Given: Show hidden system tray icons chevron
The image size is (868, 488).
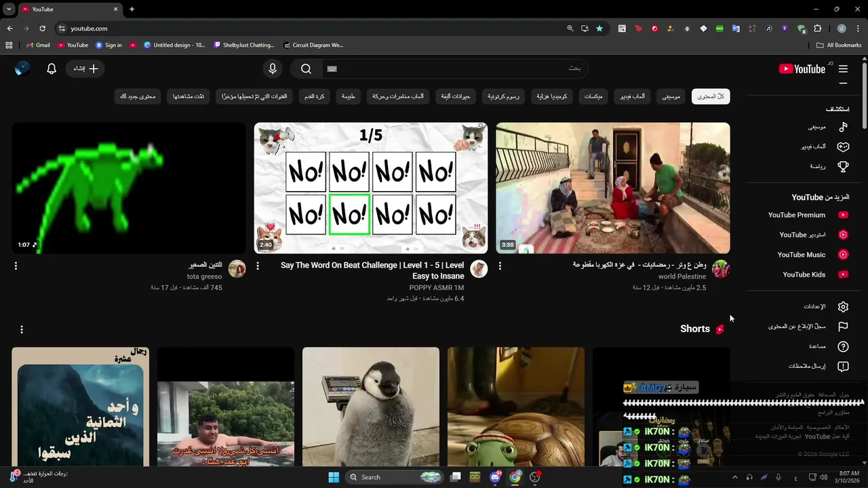Looking at the screenshot, I should pos(734,477).
